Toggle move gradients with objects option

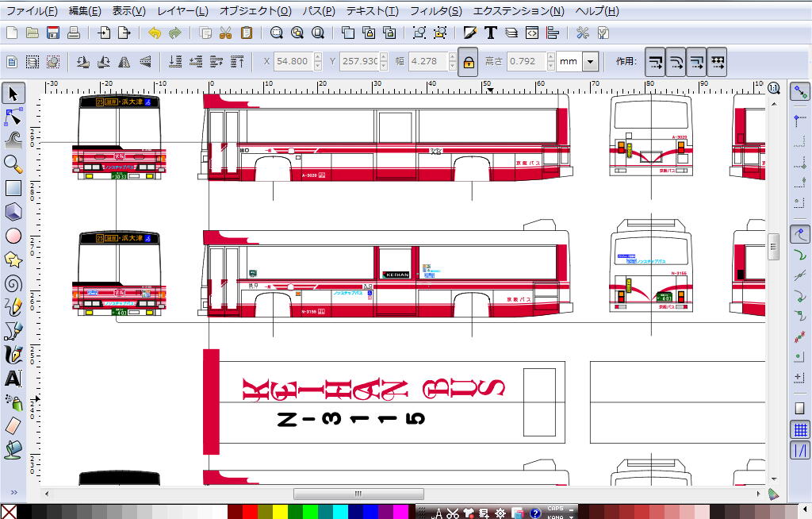tap(696, 62)
